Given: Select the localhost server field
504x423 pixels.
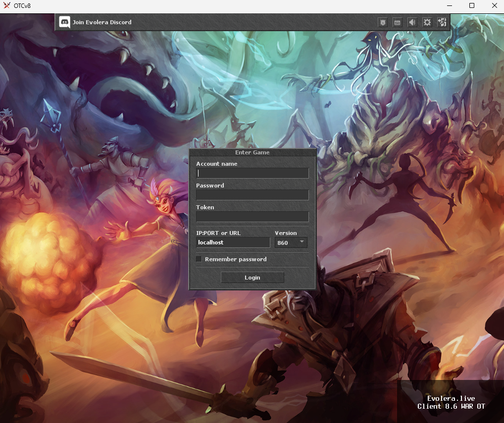Looking at the screenshot, I should pos(233,242).
